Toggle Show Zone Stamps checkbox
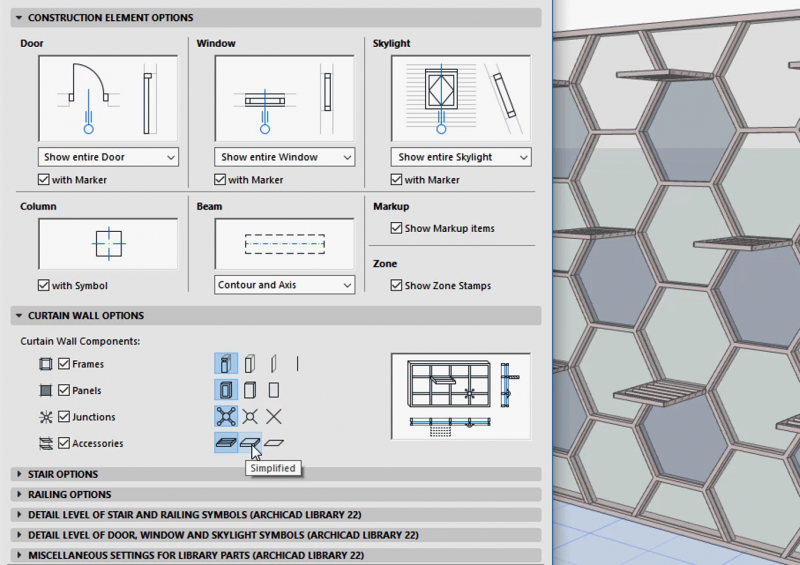 396,285
